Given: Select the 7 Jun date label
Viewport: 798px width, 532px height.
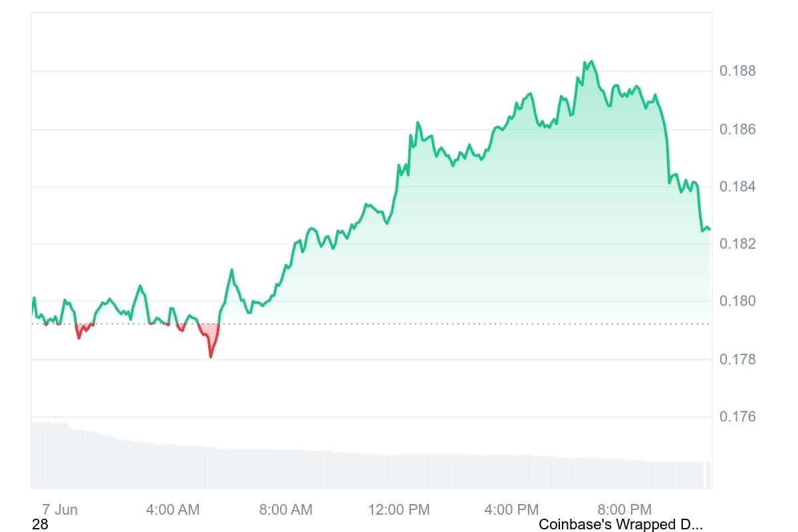Looking at the screenshot, I should [x=60, y=510].
